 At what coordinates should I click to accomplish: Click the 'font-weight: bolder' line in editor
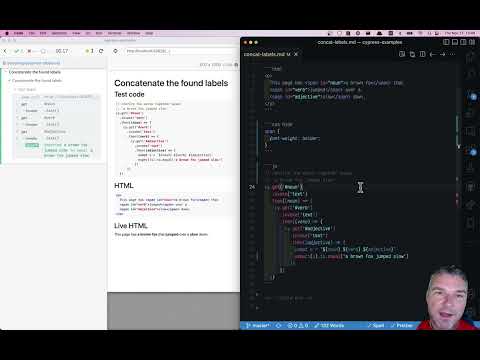point(295,138)
